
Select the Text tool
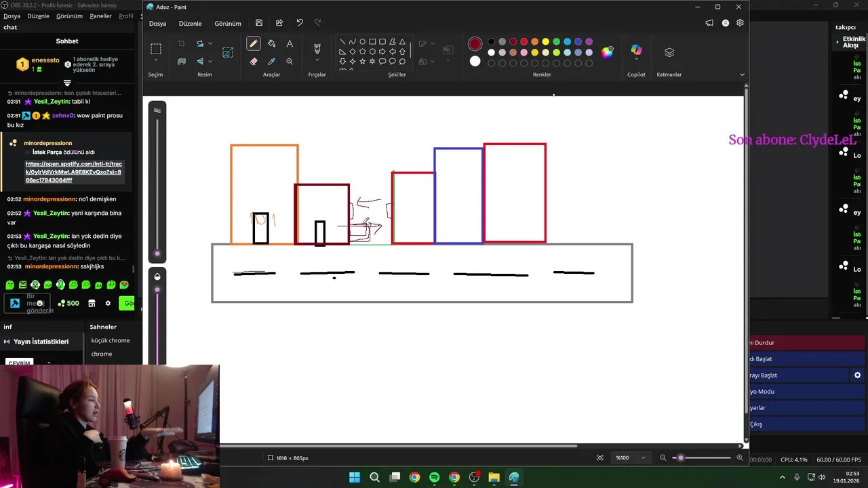290,43
